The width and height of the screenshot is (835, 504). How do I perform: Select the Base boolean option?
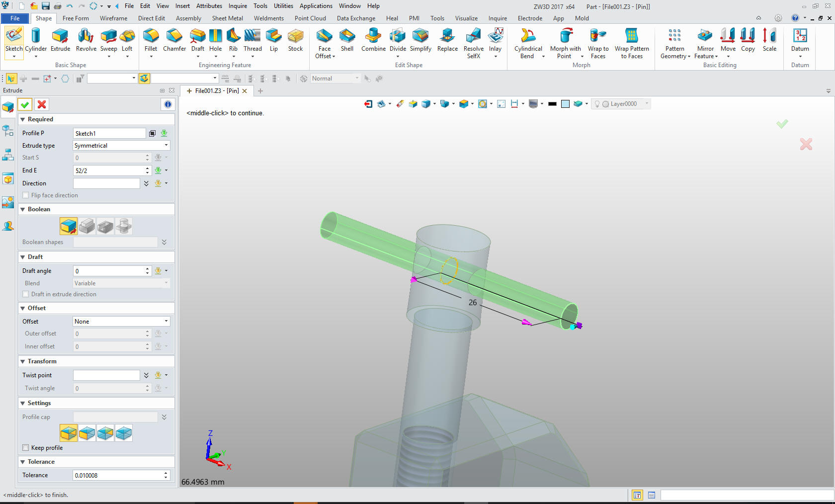pos(69,226)
